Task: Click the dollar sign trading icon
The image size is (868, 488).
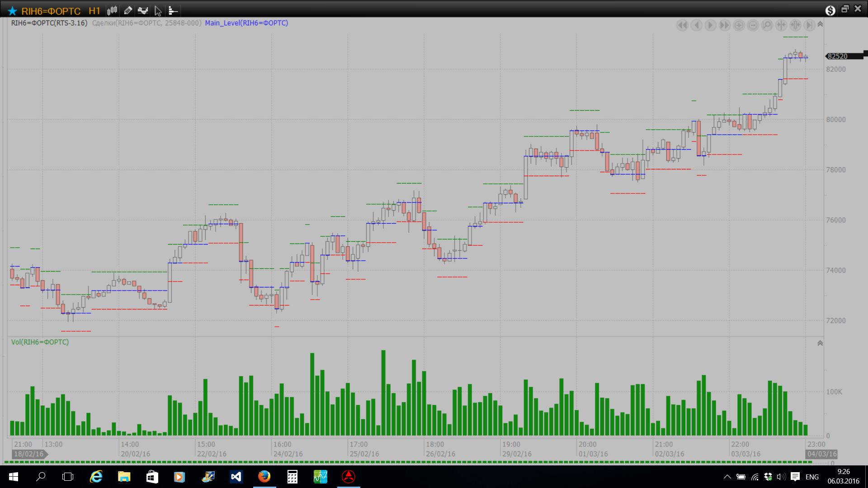Action: point(830,10)
